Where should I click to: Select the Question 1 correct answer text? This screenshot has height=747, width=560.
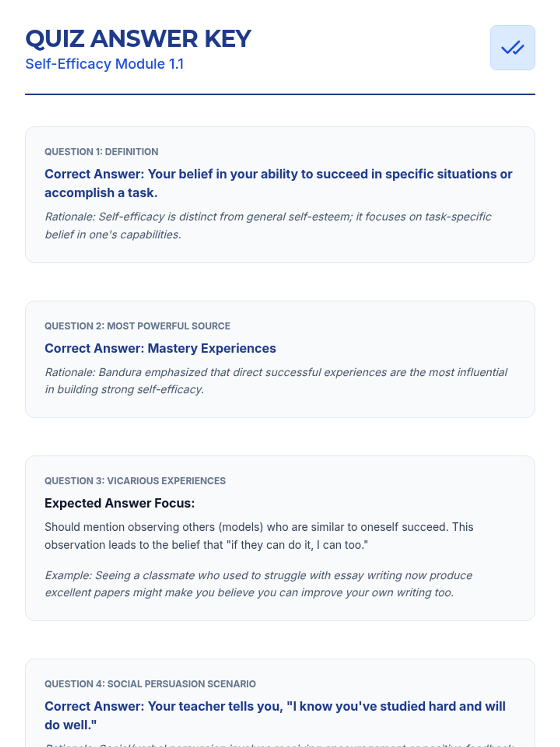pos(278,183)
